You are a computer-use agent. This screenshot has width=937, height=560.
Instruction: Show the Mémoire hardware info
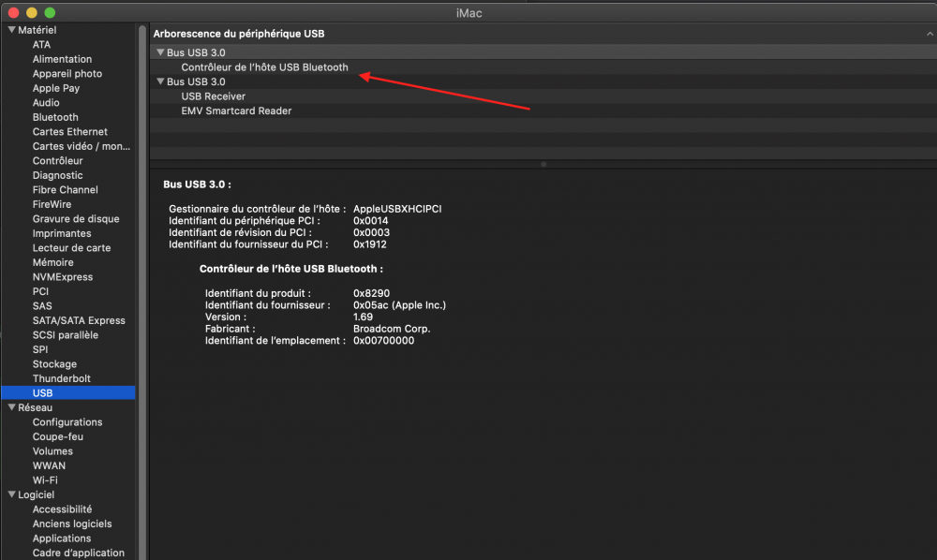(52, 263)
